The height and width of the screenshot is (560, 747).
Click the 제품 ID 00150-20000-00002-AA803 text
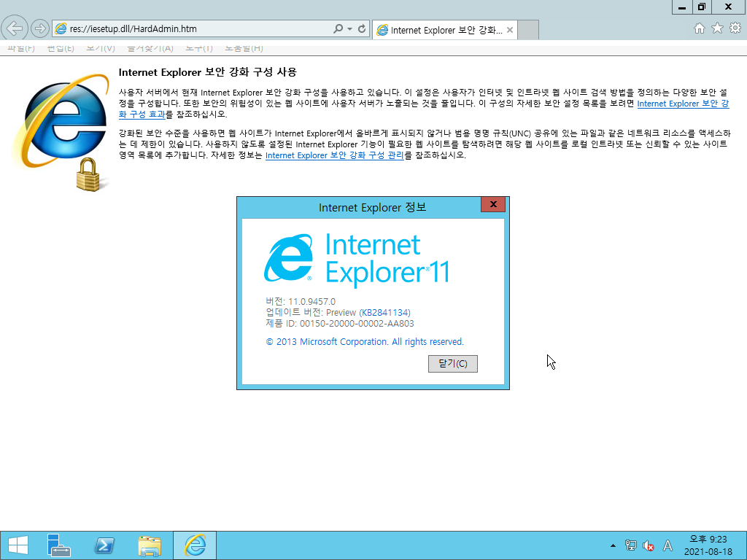click(x=340, y=324)
